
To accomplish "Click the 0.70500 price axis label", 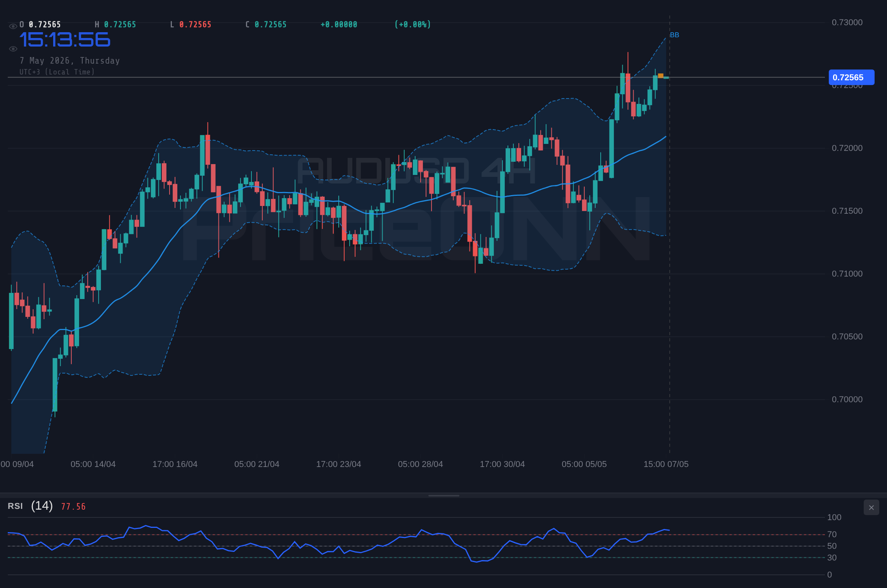I will pyautogui.click(x=847, y=337).
